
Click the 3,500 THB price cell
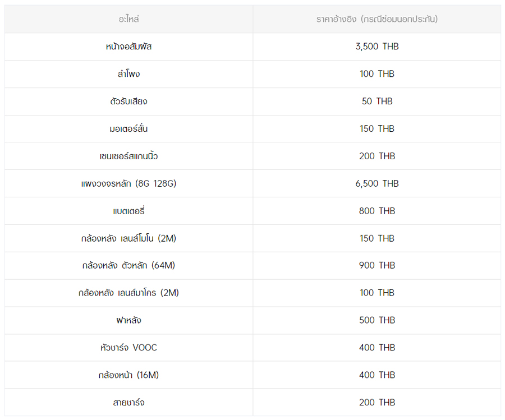[377, 47]
